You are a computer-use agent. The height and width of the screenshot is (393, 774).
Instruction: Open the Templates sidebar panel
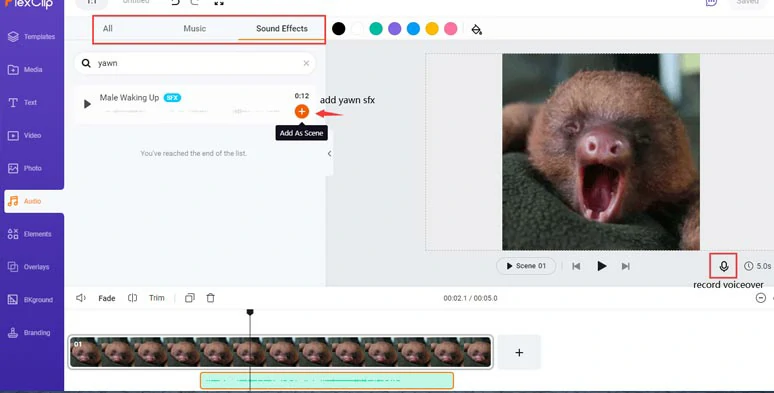[31, 37]
